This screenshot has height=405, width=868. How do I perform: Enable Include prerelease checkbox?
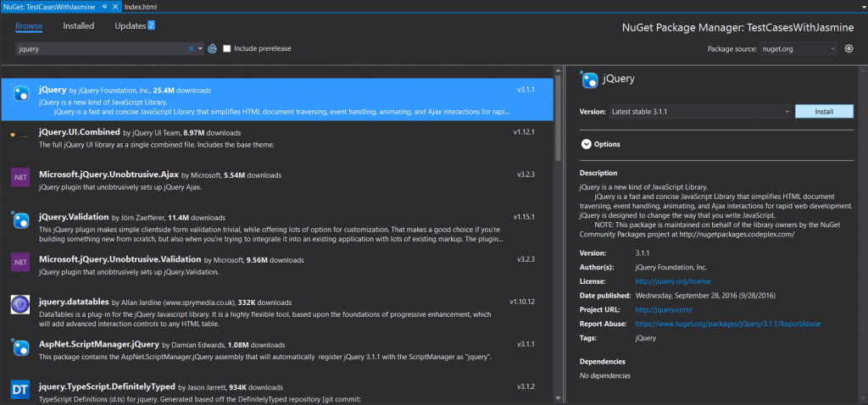(x=227, y=48)
